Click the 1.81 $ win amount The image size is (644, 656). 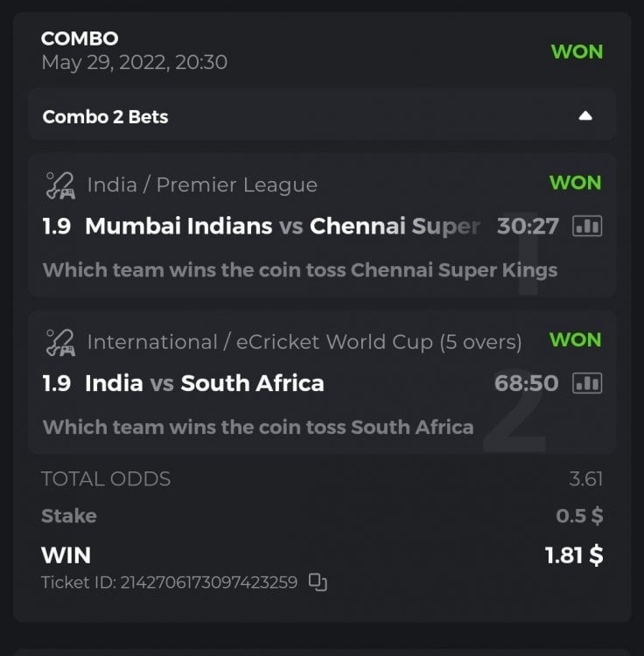click(x=572, y=555)
